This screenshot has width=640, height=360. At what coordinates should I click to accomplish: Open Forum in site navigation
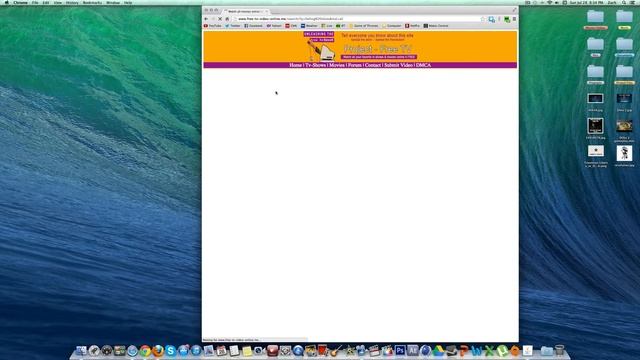coord(355,65)
